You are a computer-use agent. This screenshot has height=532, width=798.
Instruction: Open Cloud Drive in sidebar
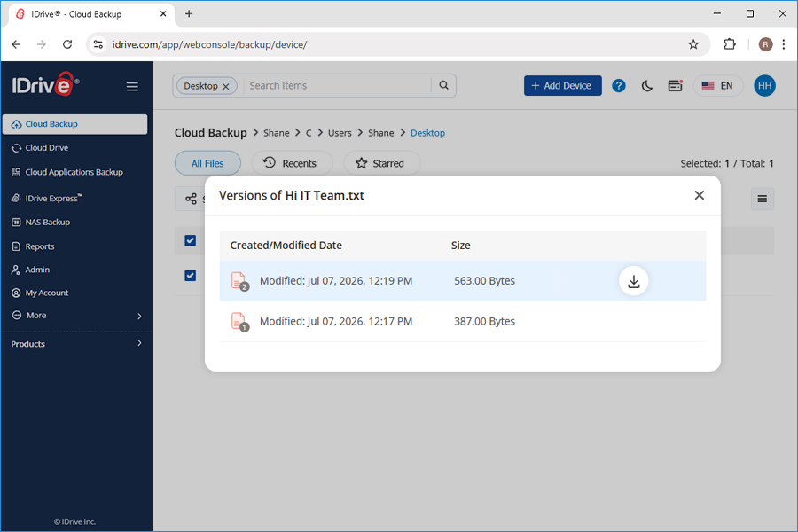coord(47,148)
